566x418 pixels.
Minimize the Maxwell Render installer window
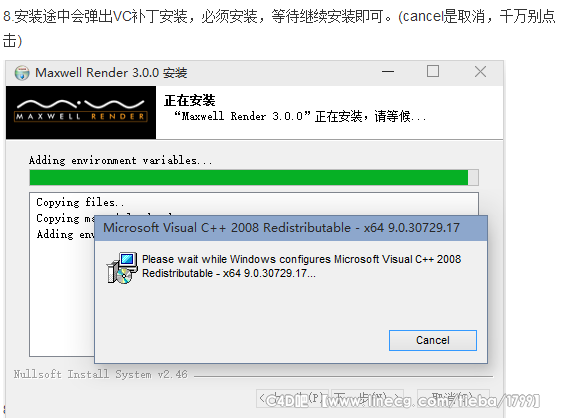coord(388,71)
